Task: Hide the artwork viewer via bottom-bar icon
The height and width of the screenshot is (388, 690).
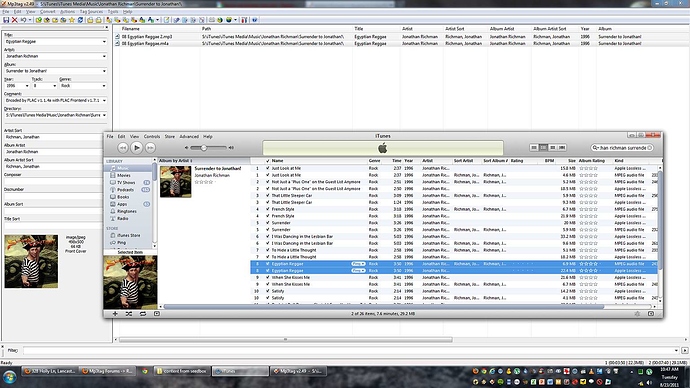Action: point(157,314)
